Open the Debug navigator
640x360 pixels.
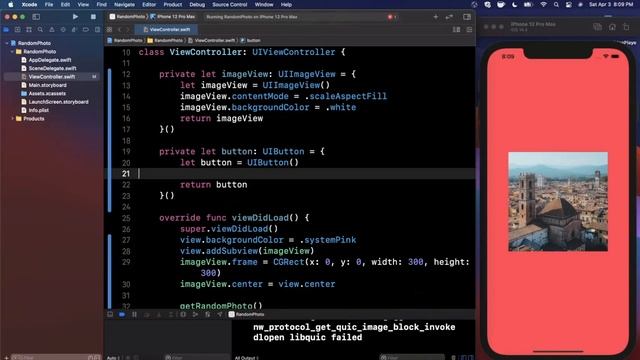[74, 29]
